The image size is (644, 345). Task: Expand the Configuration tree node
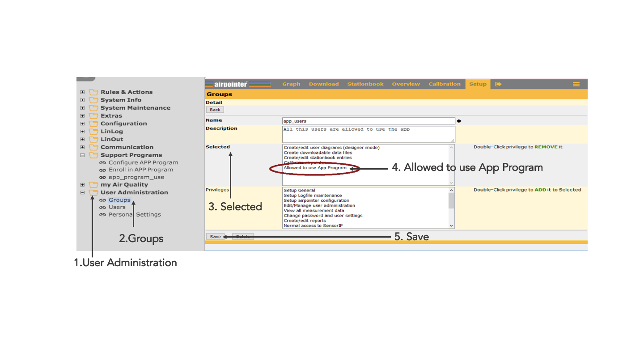82,124
